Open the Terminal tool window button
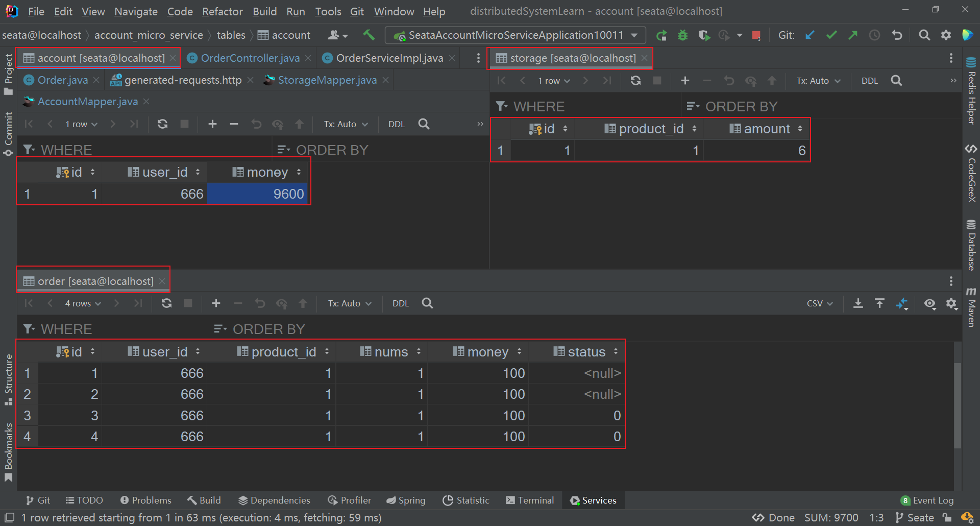Screen dimensions: 980x526 [x=530, y=500]
